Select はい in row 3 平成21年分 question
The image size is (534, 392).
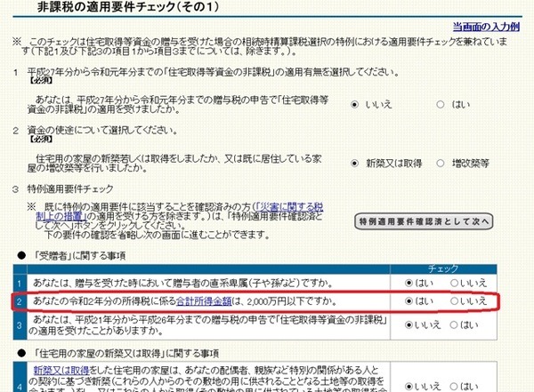tap(454, 325)
